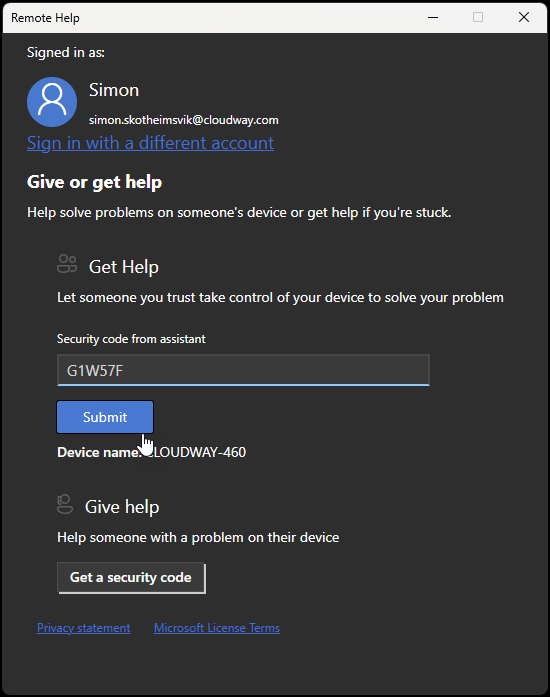Screen dimensions: 550x697
Task: Submit the security code
Action: [x=105, y=417]
